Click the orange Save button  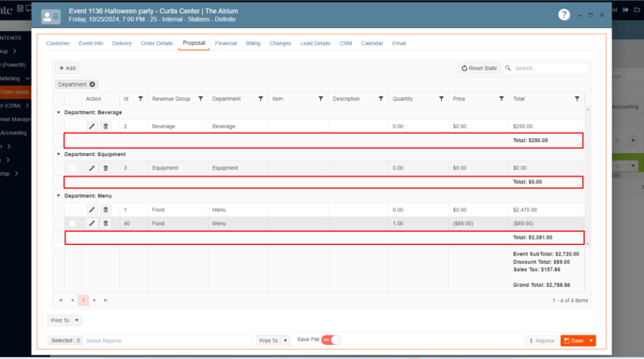[x=574, y=341]
